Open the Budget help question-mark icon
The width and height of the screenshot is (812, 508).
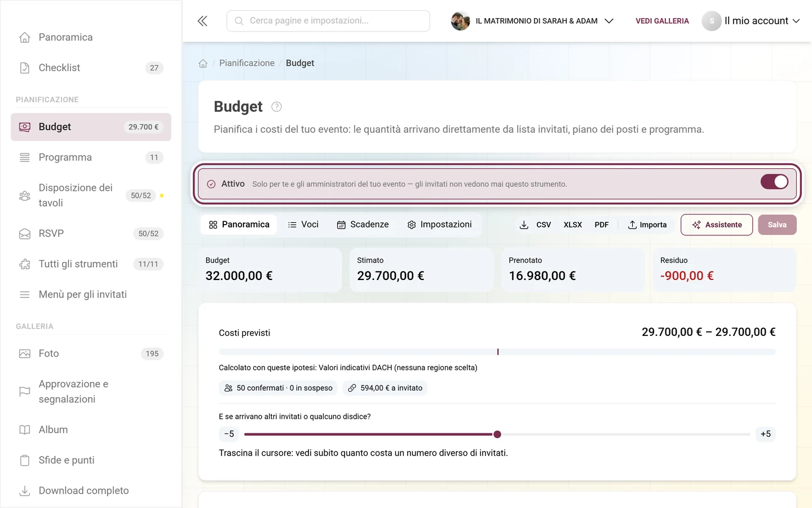click(276, 107)
